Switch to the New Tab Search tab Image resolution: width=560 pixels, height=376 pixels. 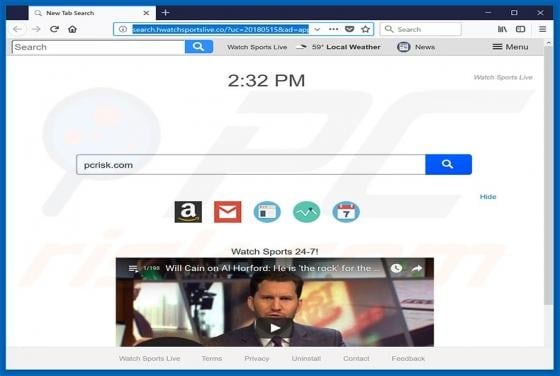pyautogui.click(x=92, y=13)
